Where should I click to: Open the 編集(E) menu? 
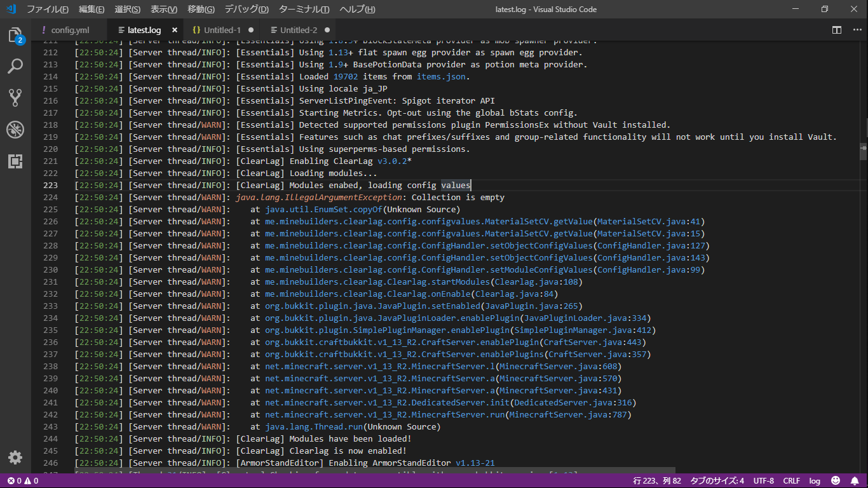92,10
